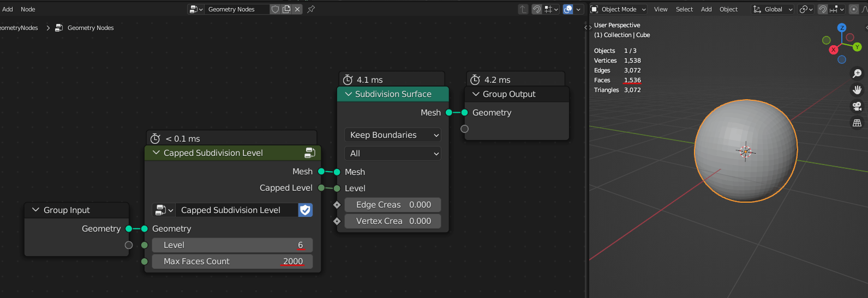
Task: Select the sphere object in the viewport
Action: 746,151
